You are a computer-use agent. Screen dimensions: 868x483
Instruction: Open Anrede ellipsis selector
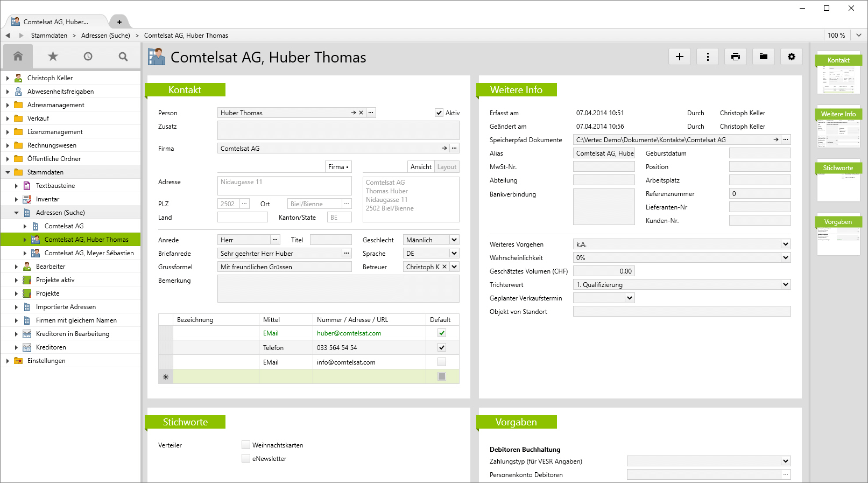click(x=275, y=240)
